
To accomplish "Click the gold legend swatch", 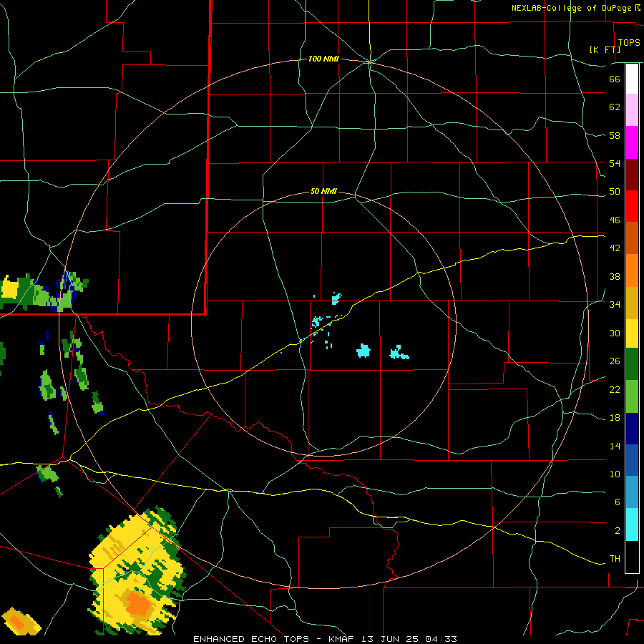I will tap(632, 303).
